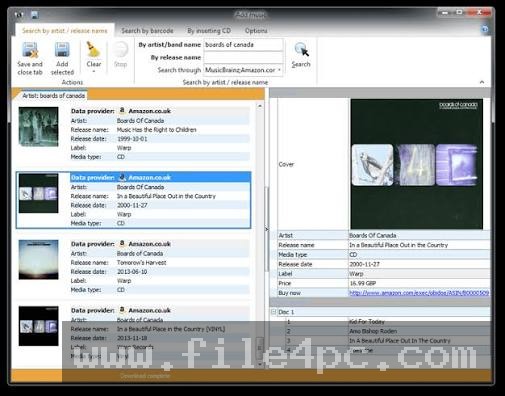The height and width of the screenshot is (396, 505).
Task: Select In a Beautiful Place Out in the Country thumbnail
Action: pos(38,193)
